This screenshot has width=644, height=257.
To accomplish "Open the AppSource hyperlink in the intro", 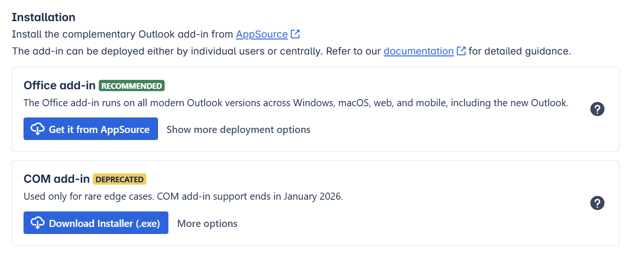I will [x=262, y=34].
